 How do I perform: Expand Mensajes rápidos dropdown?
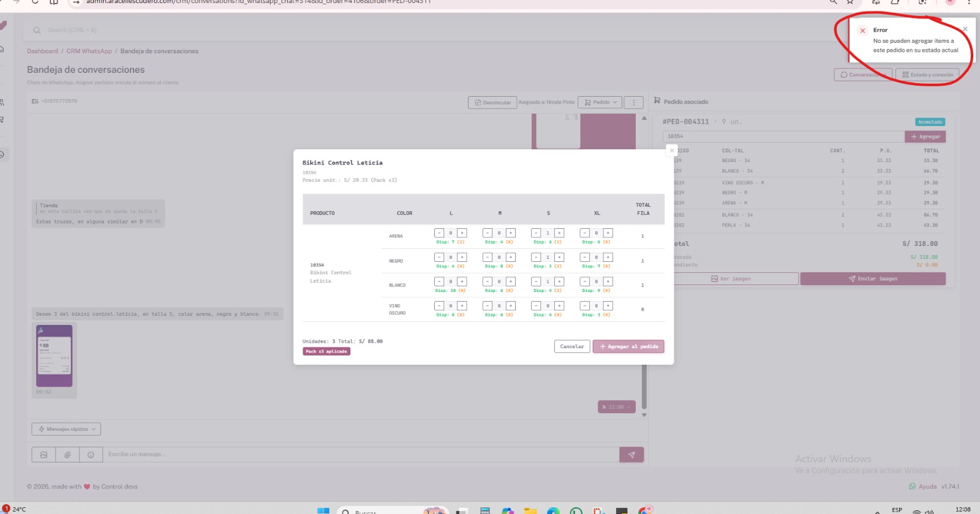(66, 429)
